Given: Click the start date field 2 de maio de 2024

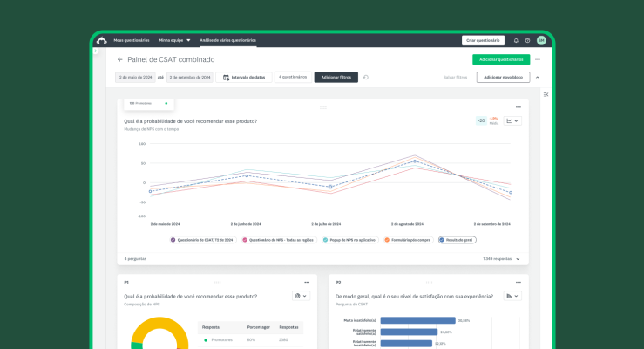Looking at the screenshot, I should click(134, 78).
